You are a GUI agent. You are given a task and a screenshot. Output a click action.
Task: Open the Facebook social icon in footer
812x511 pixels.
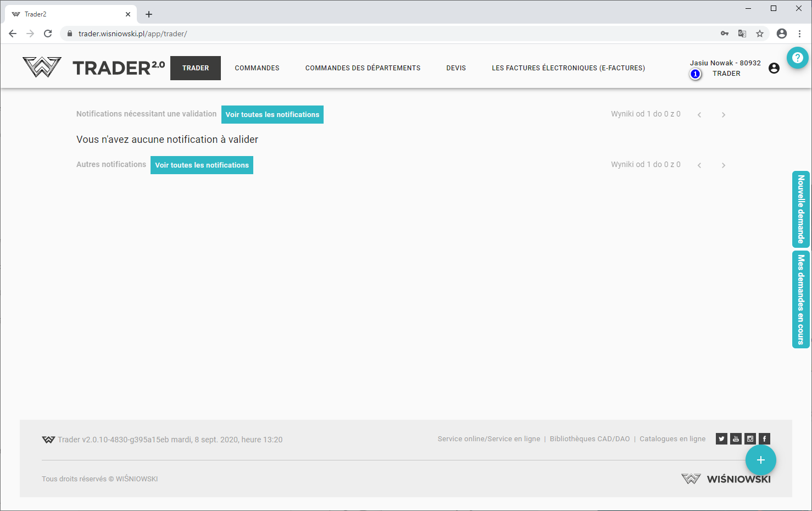click(764, 438)
